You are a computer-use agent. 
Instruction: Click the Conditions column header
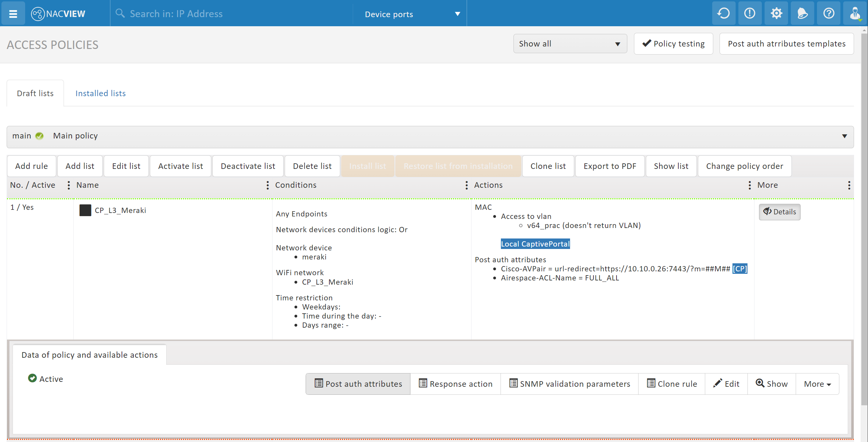pos(296,185)
